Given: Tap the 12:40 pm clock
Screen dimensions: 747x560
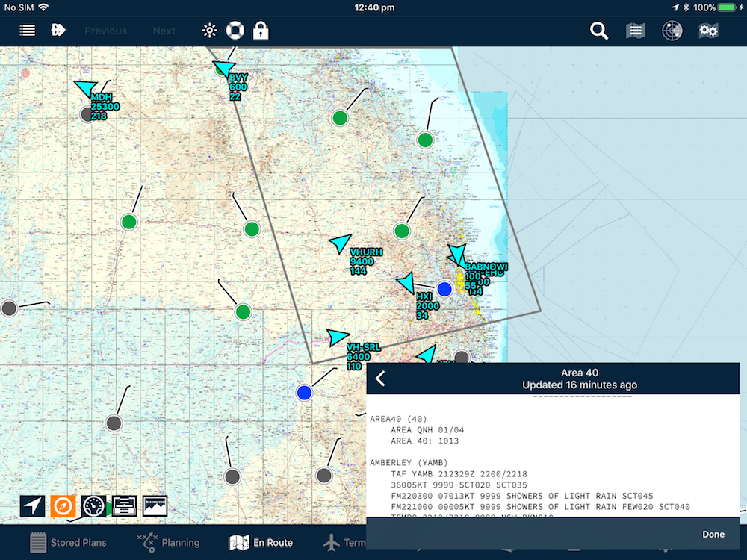Looking at the screenshot, I should [374, 7].
